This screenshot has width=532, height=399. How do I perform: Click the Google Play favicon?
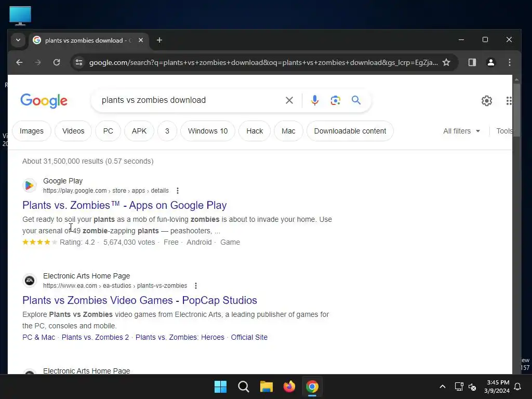pyautogui.click(x=30, y=185)
